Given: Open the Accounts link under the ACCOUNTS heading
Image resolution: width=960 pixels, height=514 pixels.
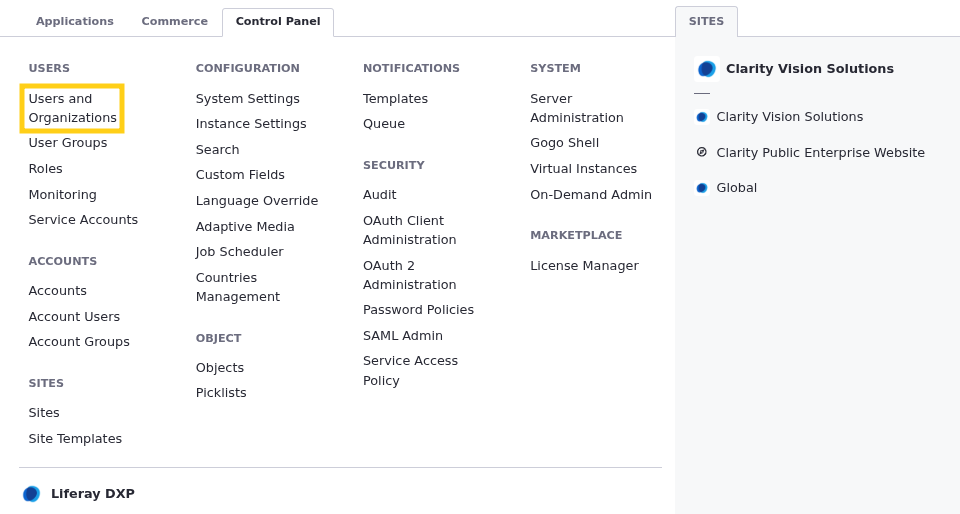Looking at the screenshot, I should click(58, 291).
